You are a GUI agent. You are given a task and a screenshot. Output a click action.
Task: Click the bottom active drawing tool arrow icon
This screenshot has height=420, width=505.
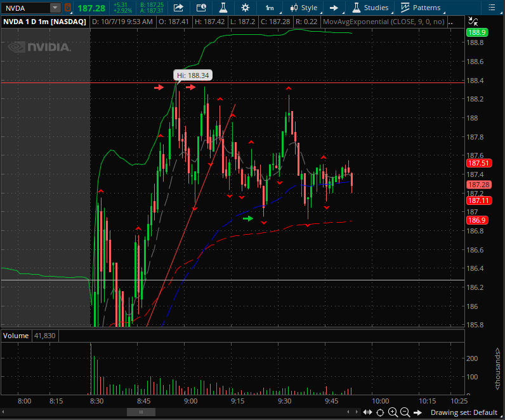click(417, 412)
